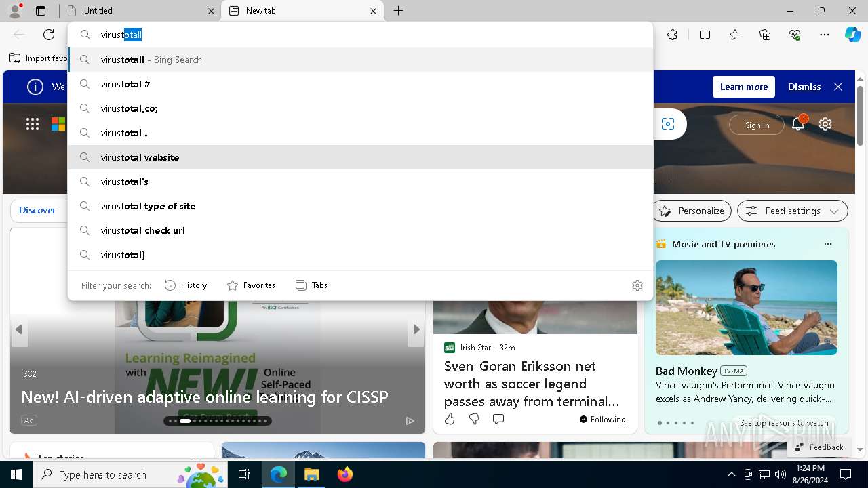
Task: Click the Sign in button
Action: (757, 125)
